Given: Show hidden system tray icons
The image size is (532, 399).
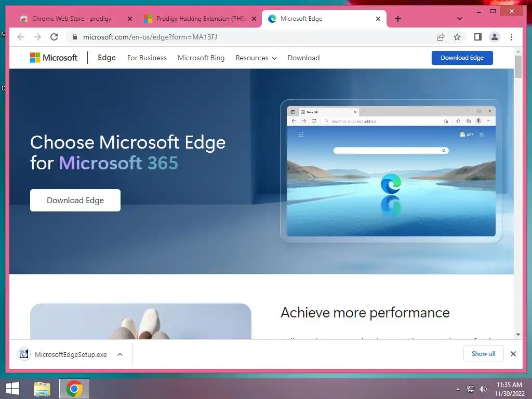Looking at the screenshot, I should point(458,389).
